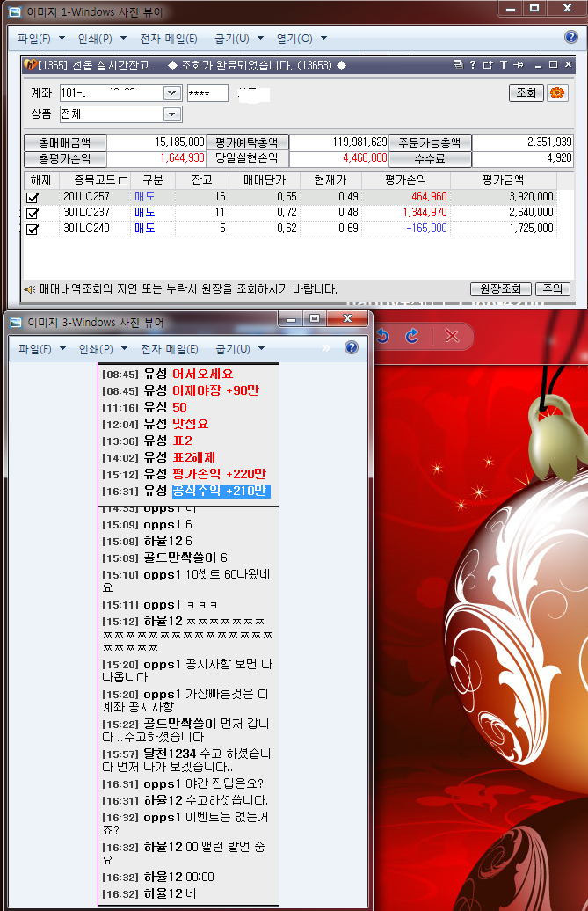Toggle checkbox in 종목코드 column header
The height and width of the screenshot is (911, 588).
(x=122, y=180)
